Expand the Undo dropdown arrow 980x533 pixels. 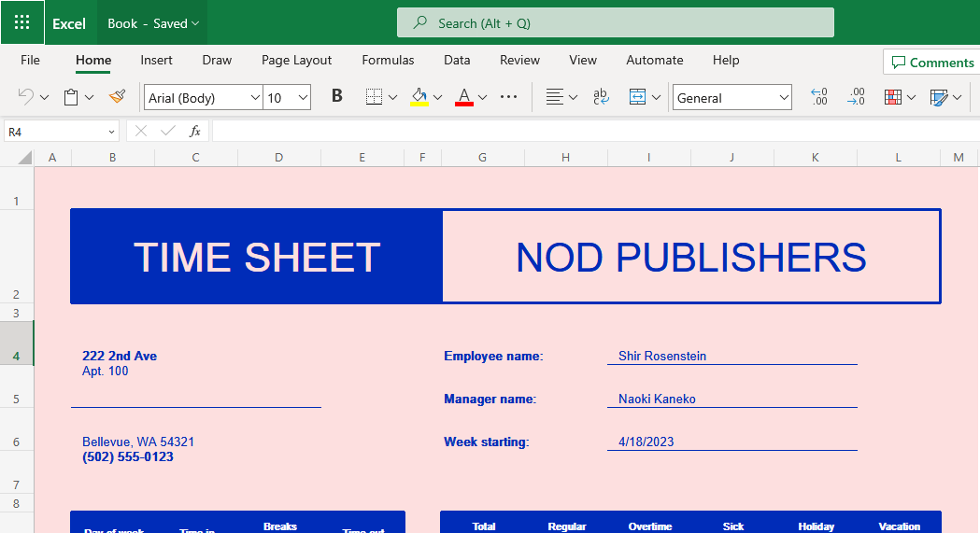tap(44, 97)
